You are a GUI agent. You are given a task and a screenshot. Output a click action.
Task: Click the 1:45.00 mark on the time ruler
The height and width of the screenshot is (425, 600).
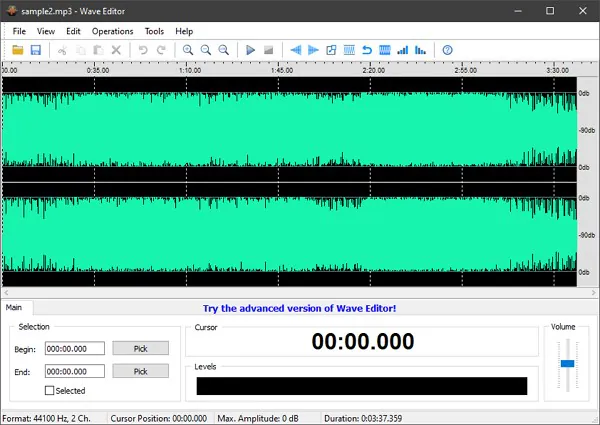pyautogui.click(x=282, y=70)
